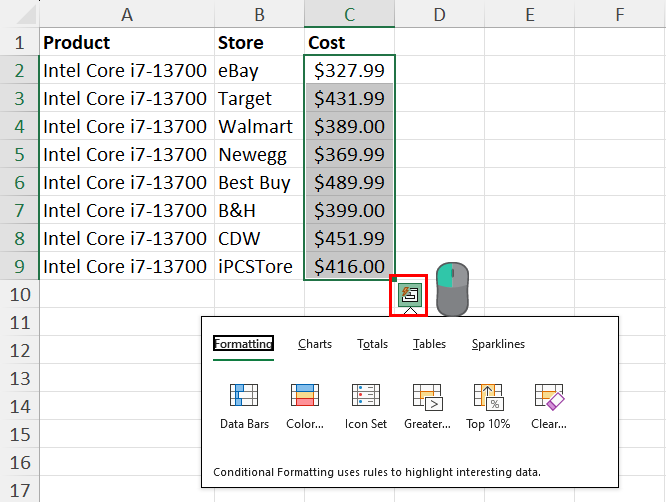Select the $416.00 cell
Screen dimensions: 666x502
point(350,267)
